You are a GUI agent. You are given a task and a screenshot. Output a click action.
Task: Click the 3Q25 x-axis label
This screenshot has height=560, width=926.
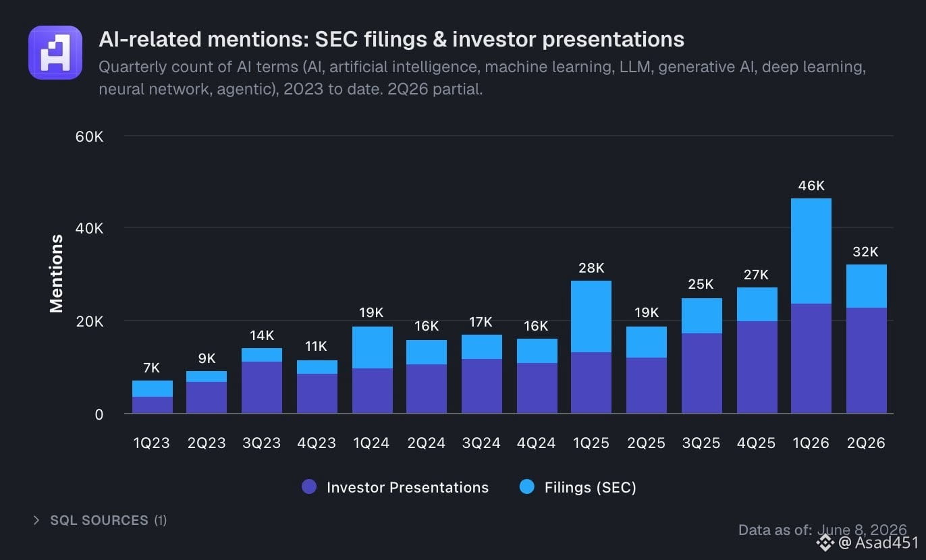point(701,443)
